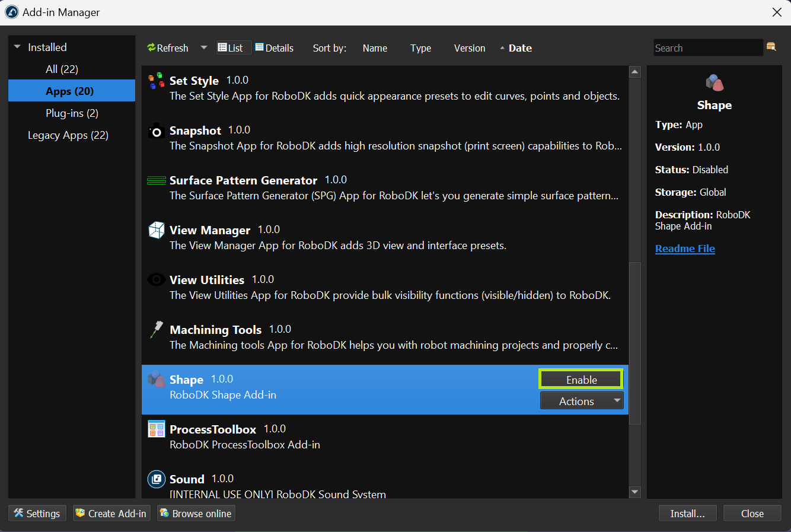Open the Readme File link
791x532 pixels.
click(x=685, y=249)
